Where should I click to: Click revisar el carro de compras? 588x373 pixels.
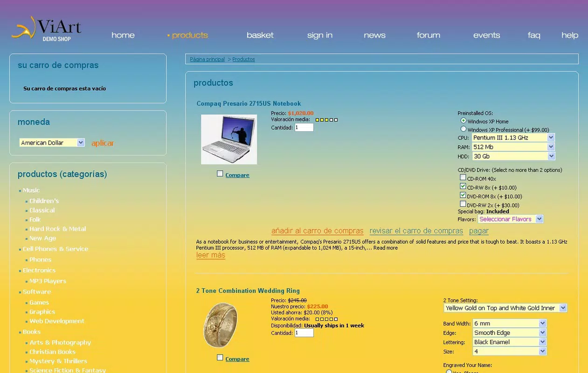pos(416,231)
